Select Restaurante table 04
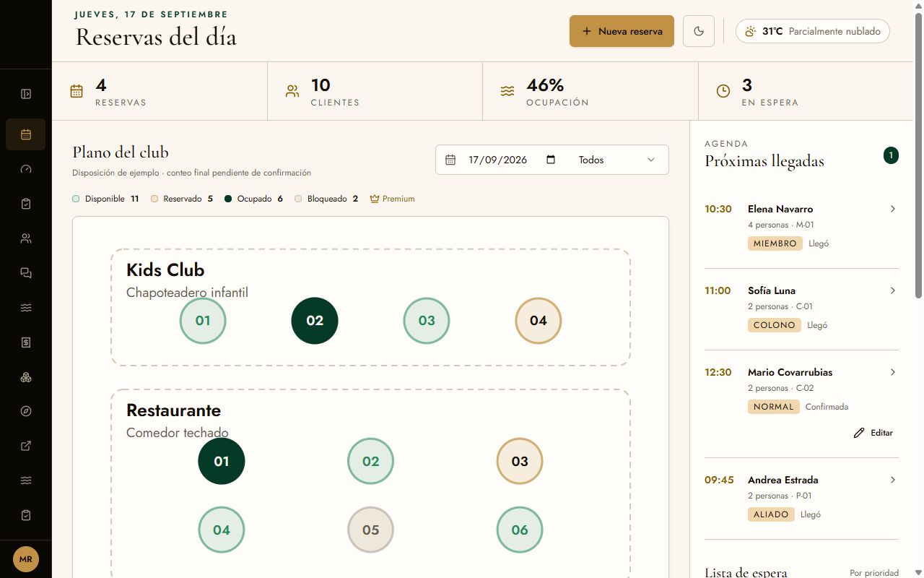This screenshot has height=578, width=924. pyautogui.click(x=222, y=530)
